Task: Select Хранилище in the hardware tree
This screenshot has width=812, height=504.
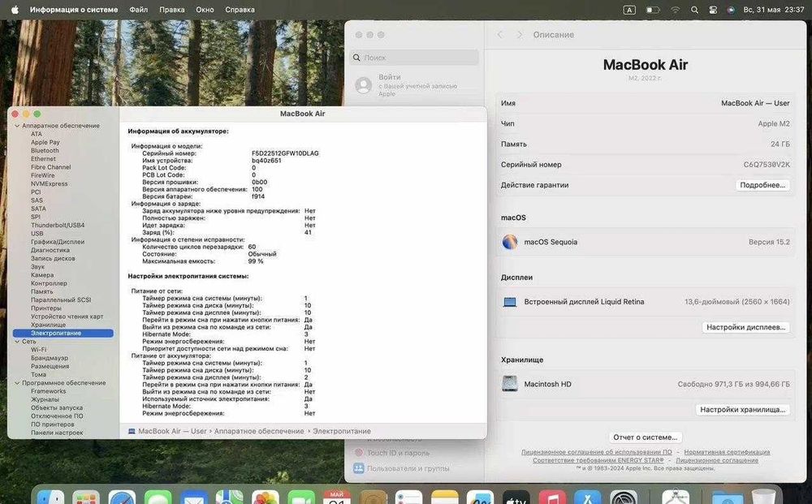Action: click(x=48, y=325)
